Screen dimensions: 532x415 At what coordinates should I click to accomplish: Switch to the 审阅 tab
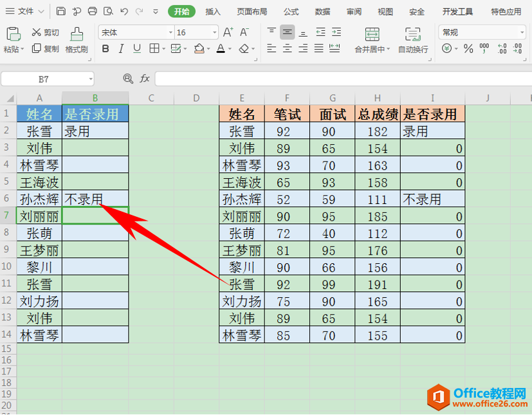point(354,12)
